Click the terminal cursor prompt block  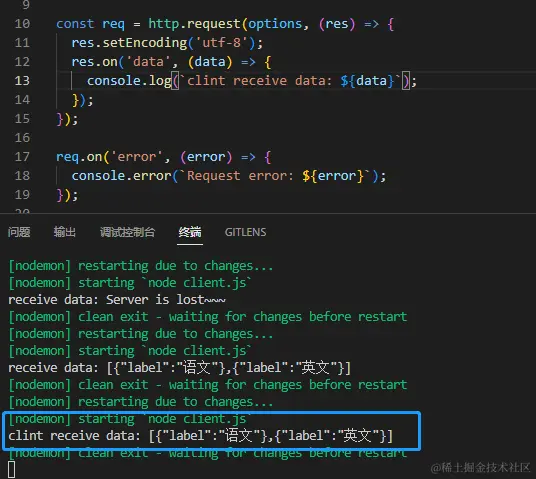[x=11, y=469]
